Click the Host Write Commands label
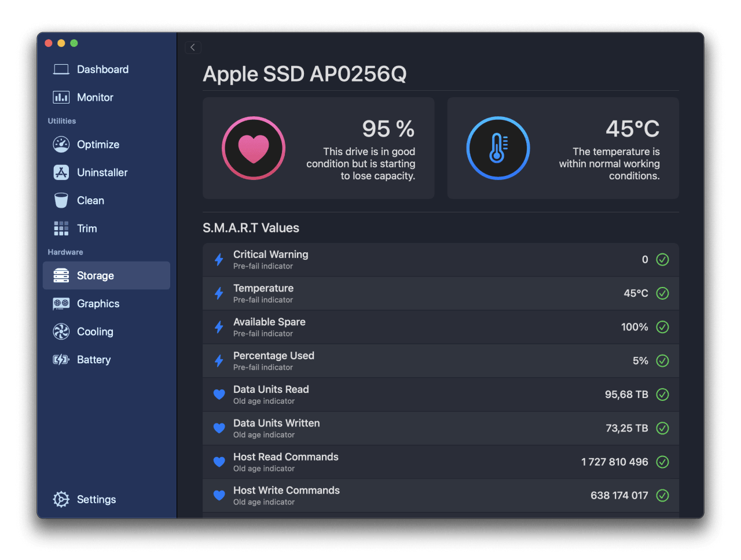This screenshot has height=560, width=741. 287,491
